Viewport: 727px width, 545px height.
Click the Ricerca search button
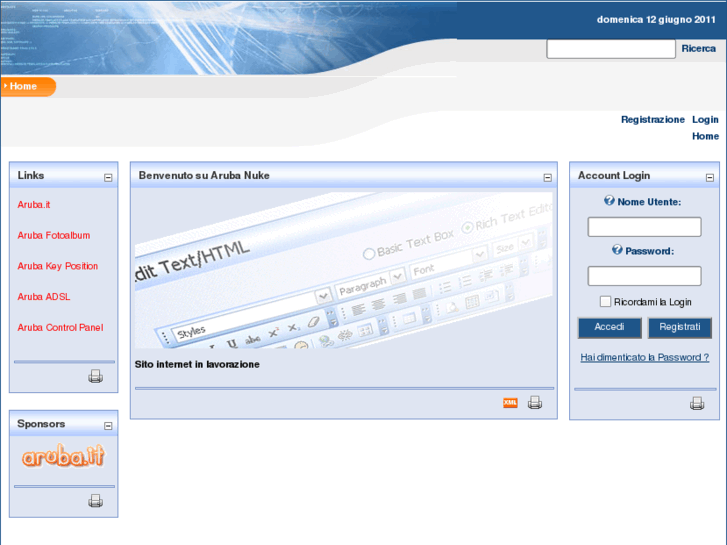[x=698, y=48]
